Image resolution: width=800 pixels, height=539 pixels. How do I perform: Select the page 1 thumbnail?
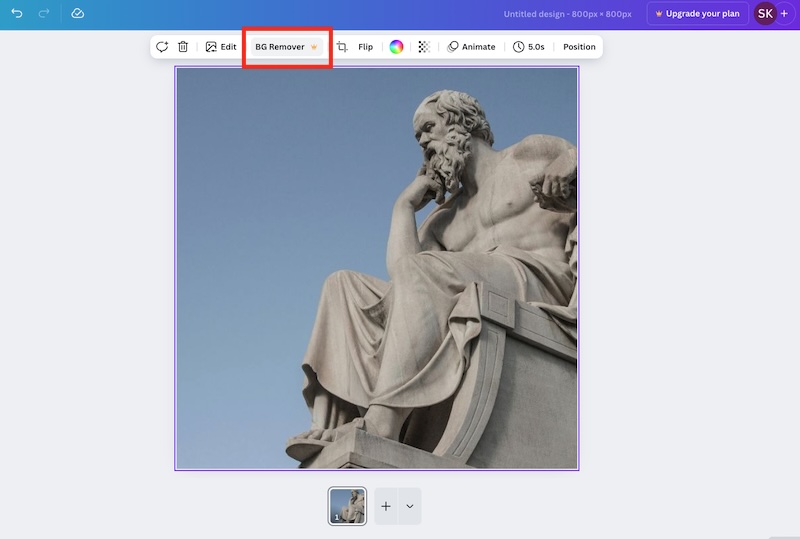tap(347, 506)
